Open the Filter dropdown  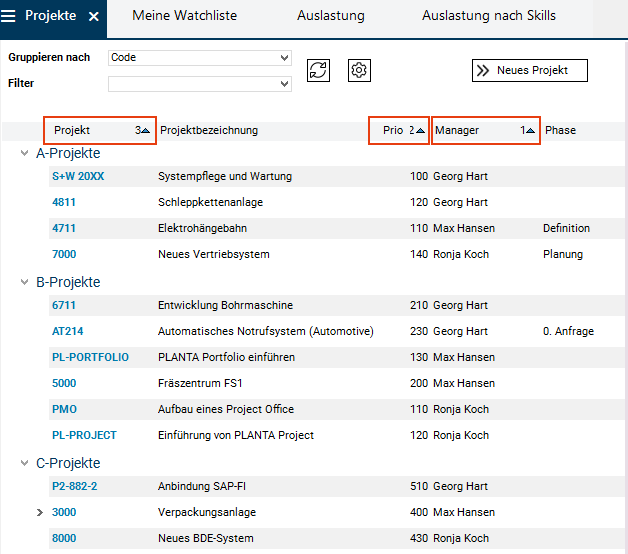point(199,84)
